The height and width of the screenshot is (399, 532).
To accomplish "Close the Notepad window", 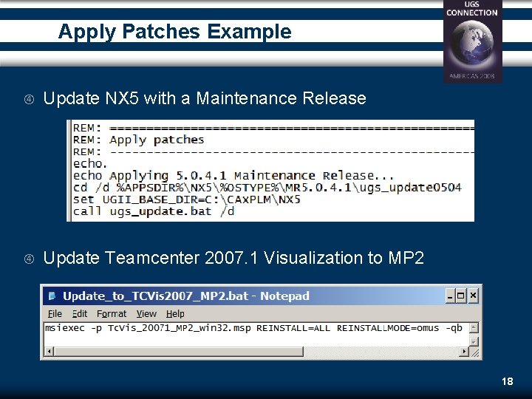I will point(474,296).
